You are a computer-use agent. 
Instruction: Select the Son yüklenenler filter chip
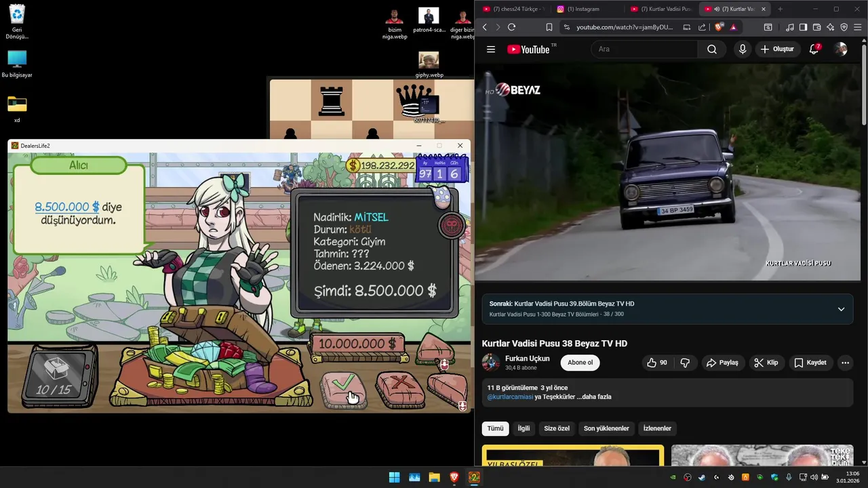[606, 428]
